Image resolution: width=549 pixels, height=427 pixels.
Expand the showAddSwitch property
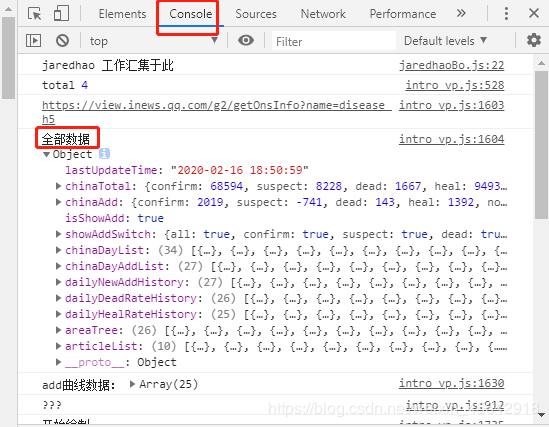(58, 234)
